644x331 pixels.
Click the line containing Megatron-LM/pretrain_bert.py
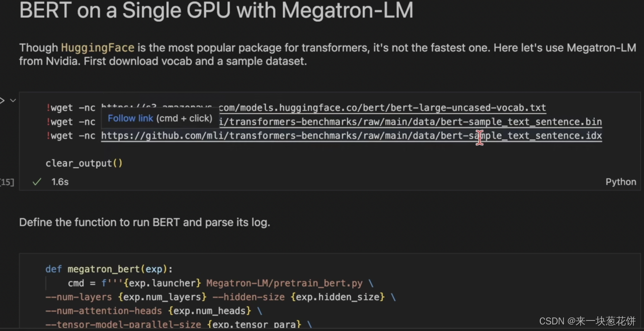[220, 283]
